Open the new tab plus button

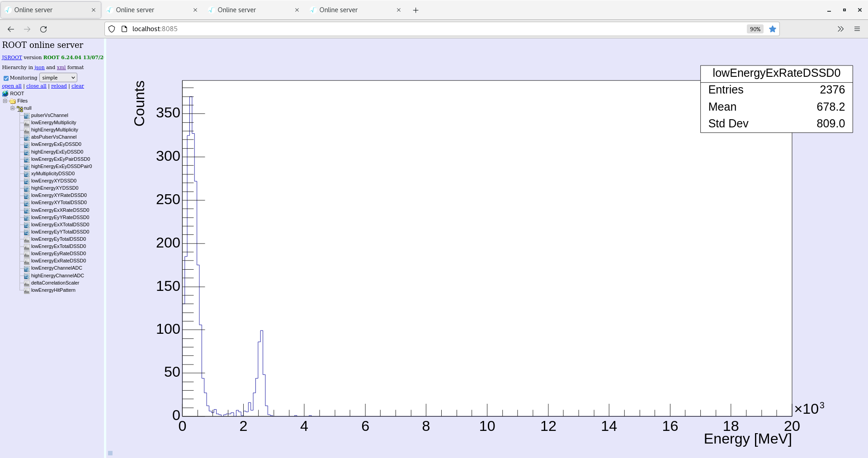[415, 10]
